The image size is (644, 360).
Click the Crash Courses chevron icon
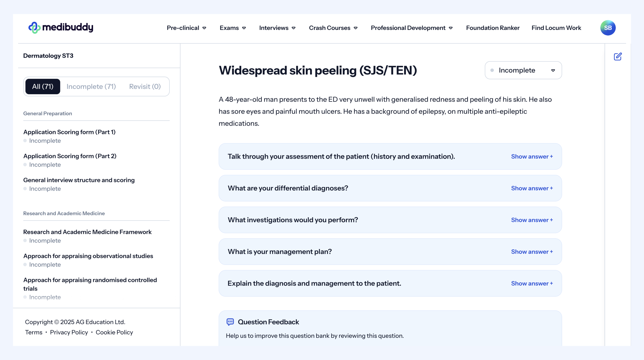coord(356,28)
